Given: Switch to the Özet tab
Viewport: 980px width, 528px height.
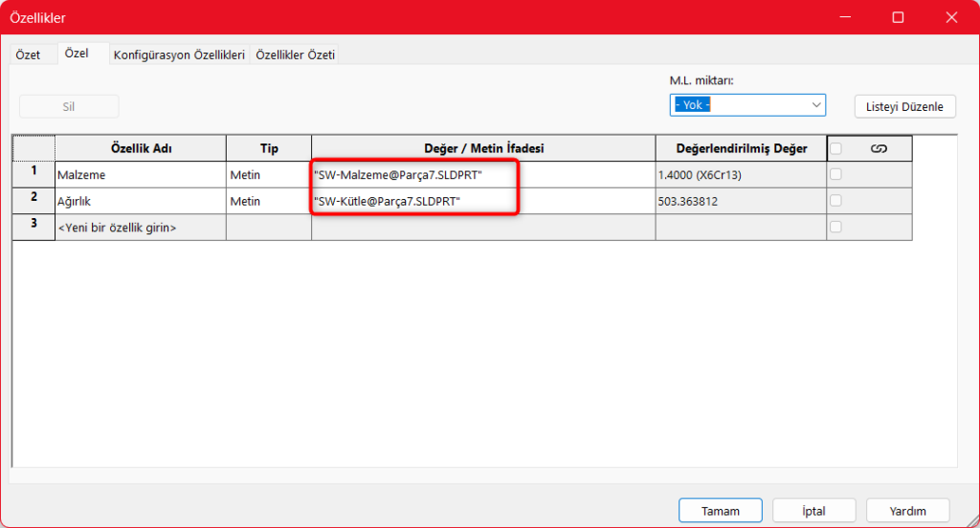Looking at the screenshot, I should pyautogui.click(x=28, y=55).
